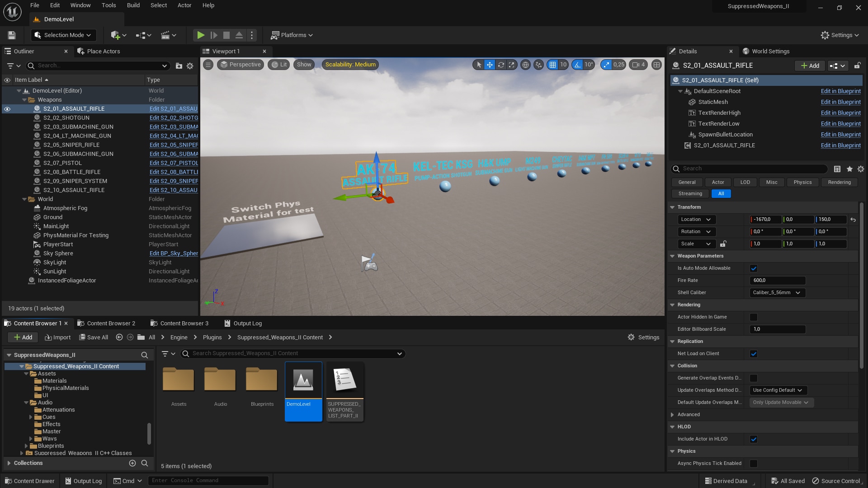Click Edit in Blueprint for StaticMesh
The height and width of the screenshot is (488, 868).
pos(840,102)
